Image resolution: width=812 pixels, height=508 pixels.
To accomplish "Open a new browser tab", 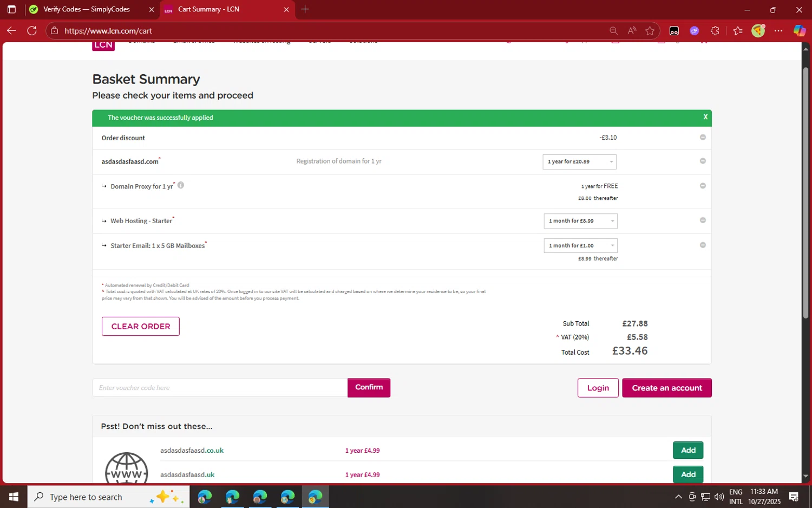I will pyautogui.click(x=305, y=9).
